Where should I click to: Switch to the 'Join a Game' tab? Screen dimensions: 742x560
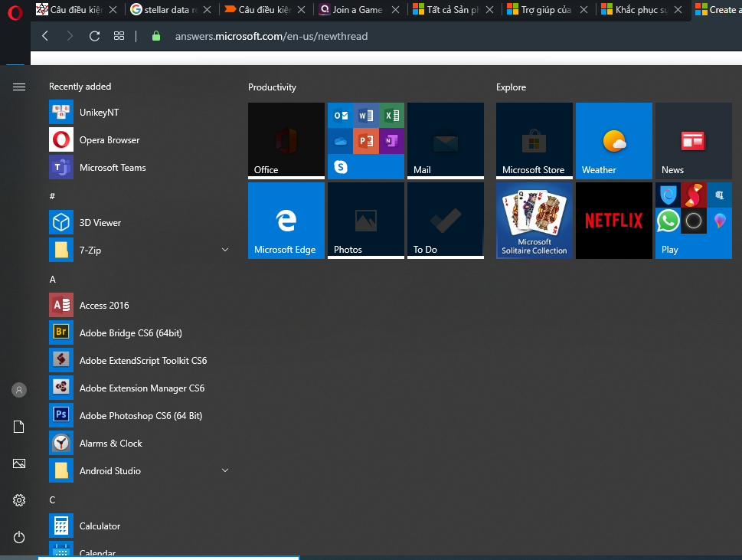point(358,9)
